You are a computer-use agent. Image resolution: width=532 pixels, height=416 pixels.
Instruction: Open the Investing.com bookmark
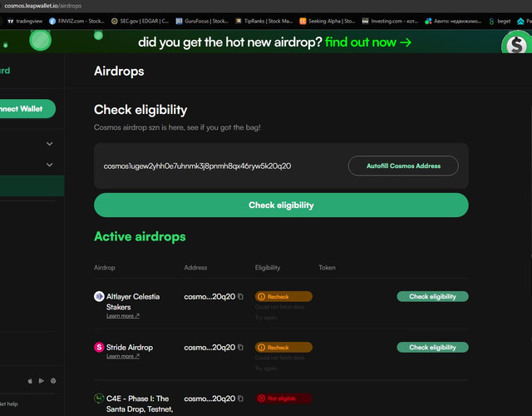coord(390,21)
